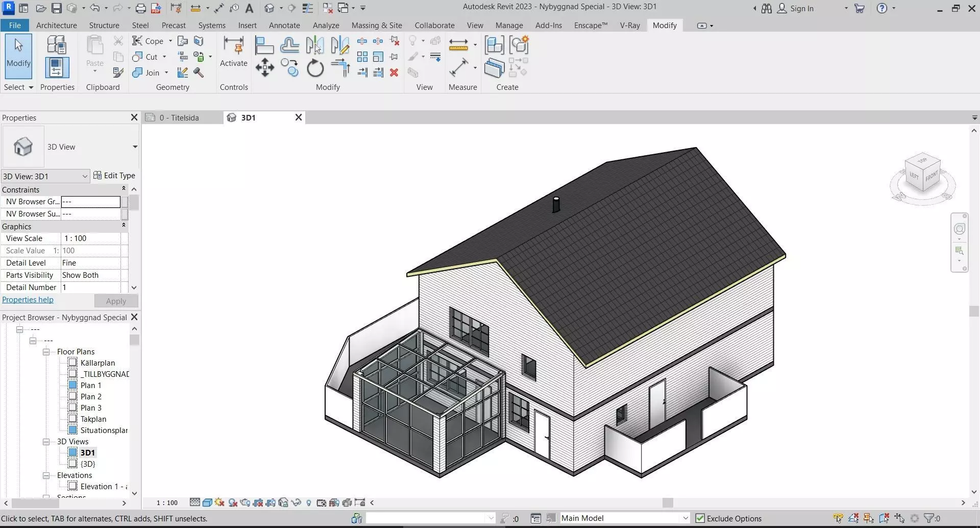This screenshot has height=528, width=980.
Task: Toggle Sun Path icon on view control bar
Action: (x=219, y=502)
